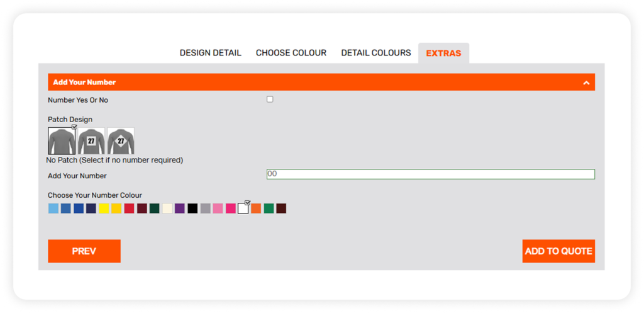644x313 pixels.
Task: Select the black number colour swatch
Action: tap(192, 208)
